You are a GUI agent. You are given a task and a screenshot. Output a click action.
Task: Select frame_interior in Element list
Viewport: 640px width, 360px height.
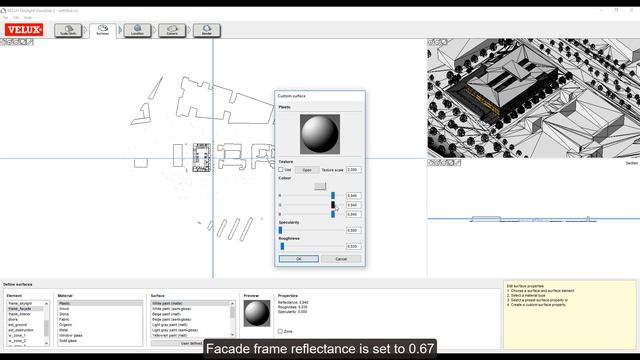(x=25, y=314)
